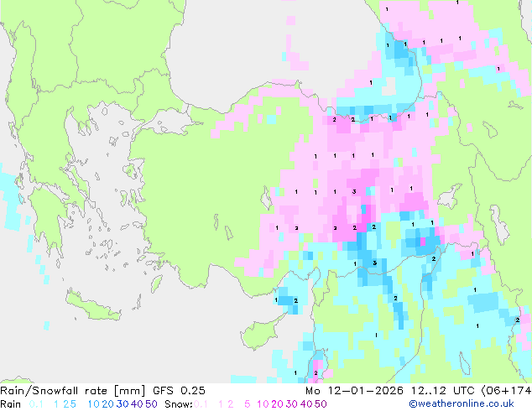This screenshot has height=411, width=532.
Task: Click the 'Rain' legend label
Action: click(11, 404)
